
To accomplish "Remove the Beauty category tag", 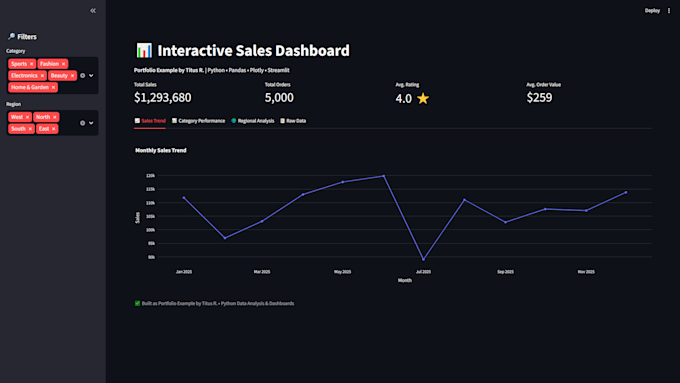I will [72, 75].
